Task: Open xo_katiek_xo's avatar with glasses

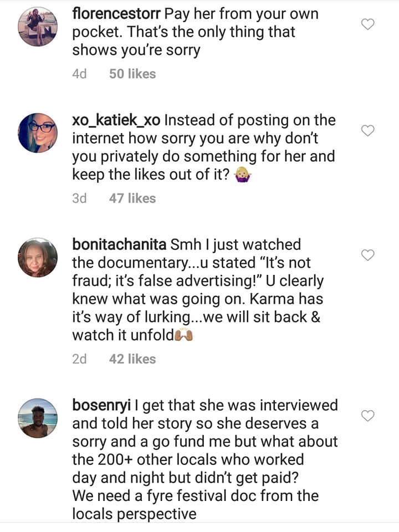Action: click(x=38, y=133)
